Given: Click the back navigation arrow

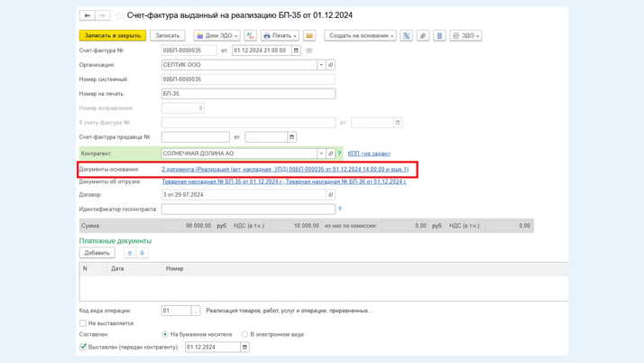Looking at the screenshot, I should click(x=87, y=15).
